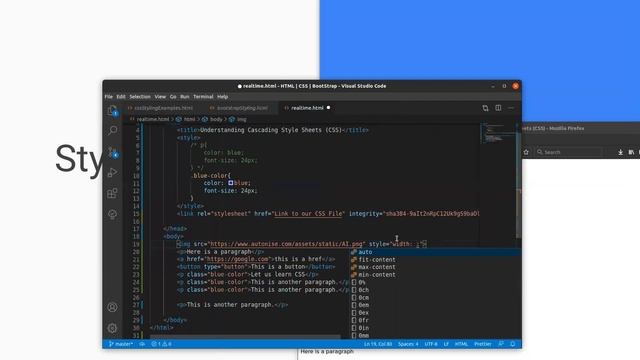Click the open changes icon in editor toolbar
Viewport: 640px width, 360px height.
point(485,108)
